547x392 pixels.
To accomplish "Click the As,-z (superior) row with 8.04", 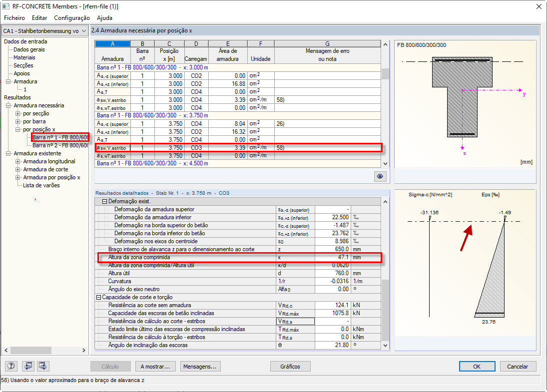I will click(238, 124).
